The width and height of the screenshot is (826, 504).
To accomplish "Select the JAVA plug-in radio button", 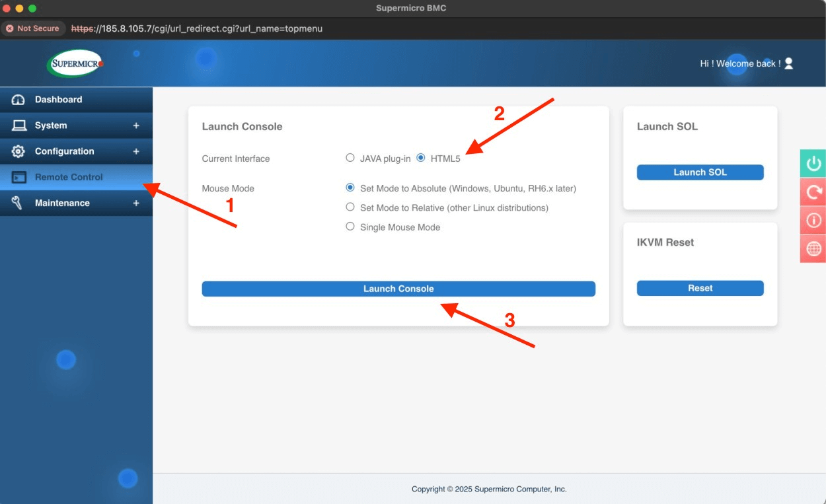I will click(x=350, y=158).
